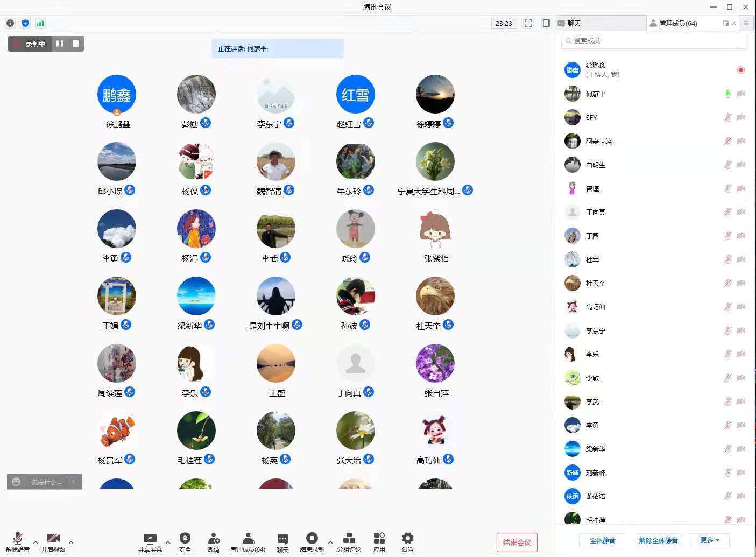Open emoji picker in chat bubble
Viewport: 756px width, 557px height.
tap(16, 482)
